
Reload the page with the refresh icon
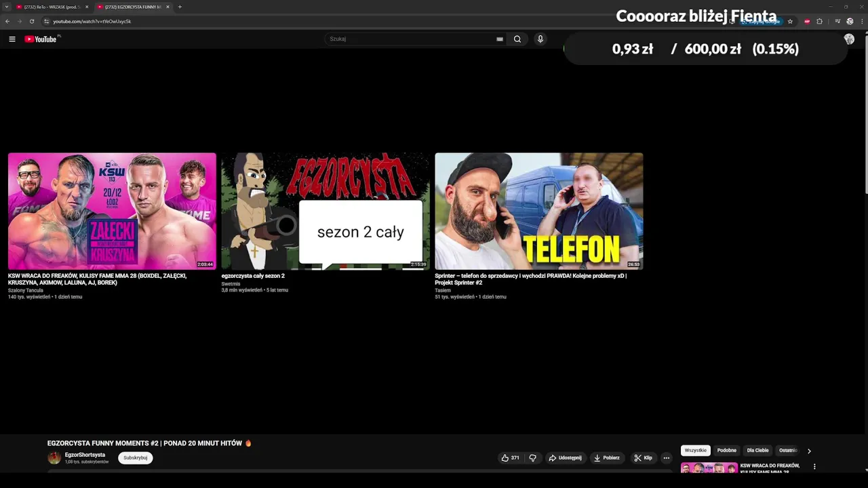click(31, 21)
